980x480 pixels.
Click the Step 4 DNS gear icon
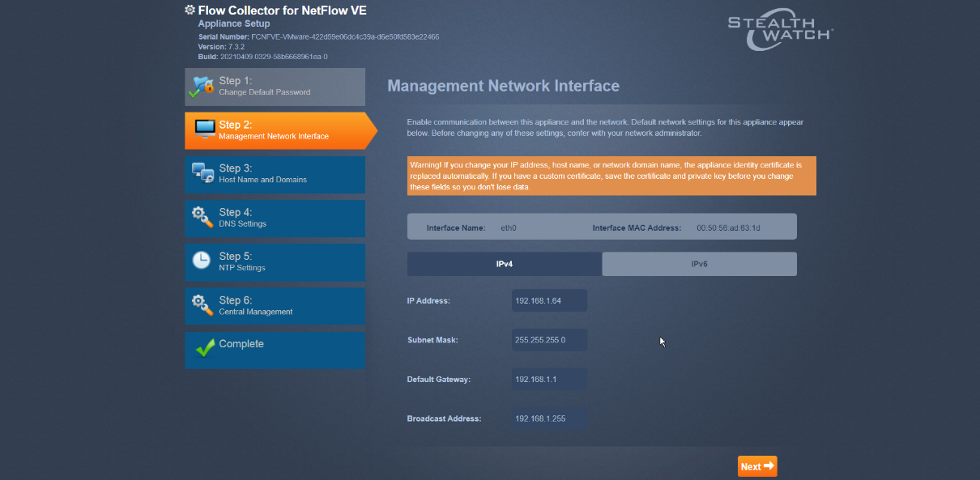click(x=202, y=217)
